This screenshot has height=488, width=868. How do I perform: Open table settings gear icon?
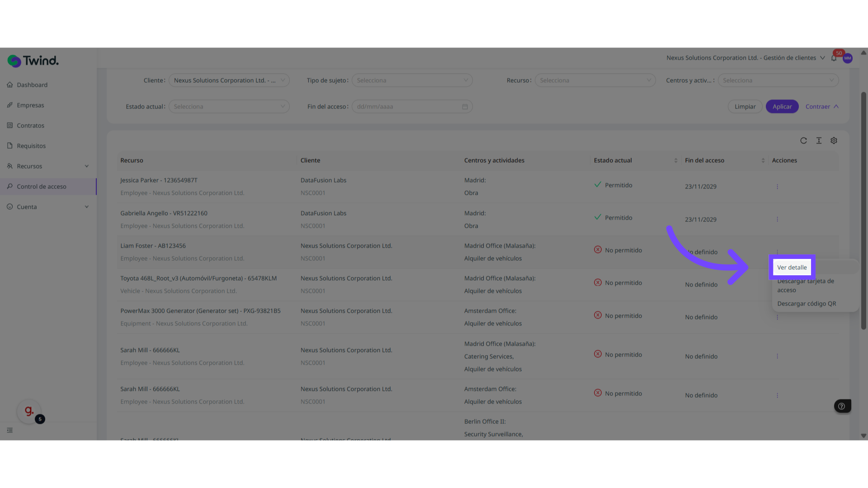pos(834,141)
